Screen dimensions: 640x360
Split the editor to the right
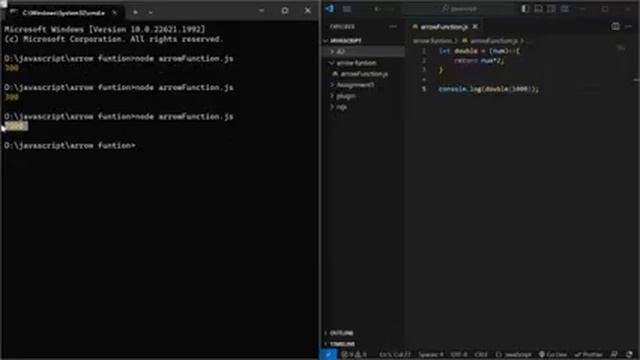click(x=615, y=27)
